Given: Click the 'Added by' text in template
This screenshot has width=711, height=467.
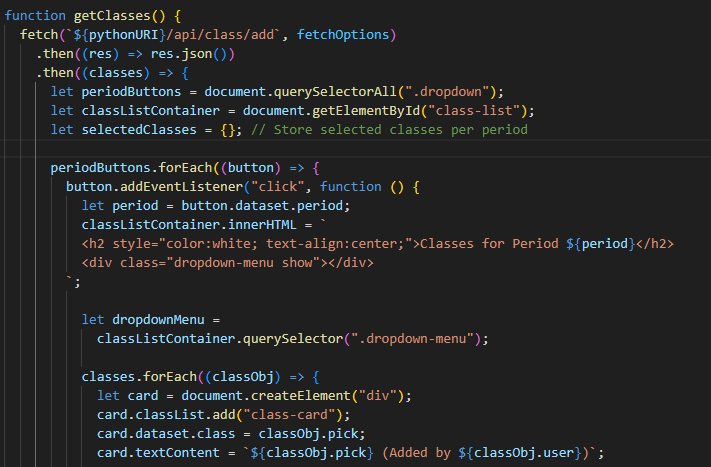Looking at the screenshot, I should tap(420, 453).
